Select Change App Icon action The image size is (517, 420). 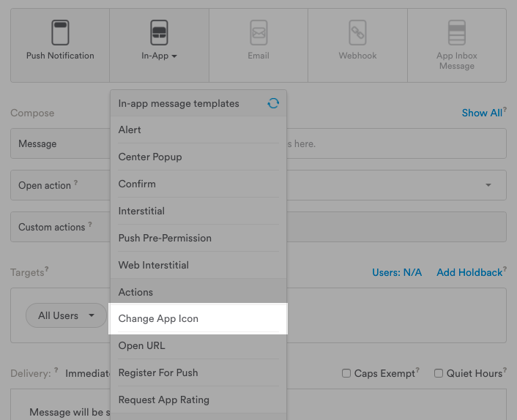198,318
